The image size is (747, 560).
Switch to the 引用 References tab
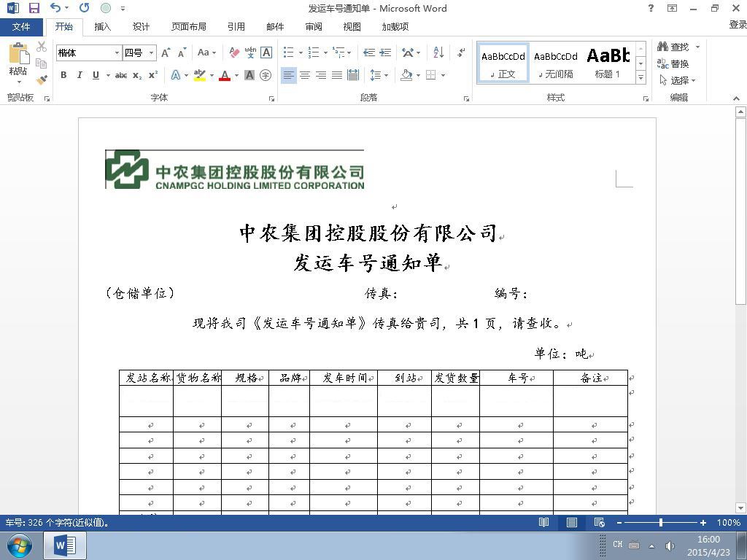point(236,27)
